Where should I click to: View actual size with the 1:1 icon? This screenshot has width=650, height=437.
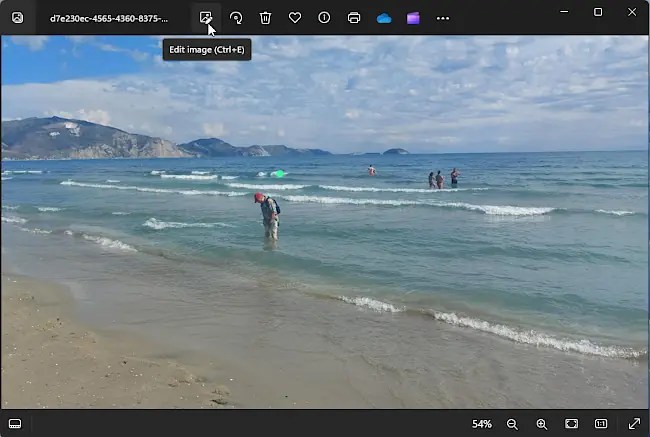601,423
